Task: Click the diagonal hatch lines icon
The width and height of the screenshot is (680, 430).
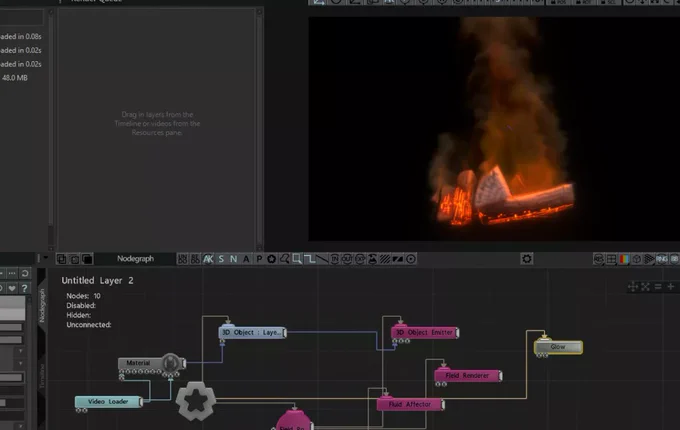Action: [x=385, y=259]
